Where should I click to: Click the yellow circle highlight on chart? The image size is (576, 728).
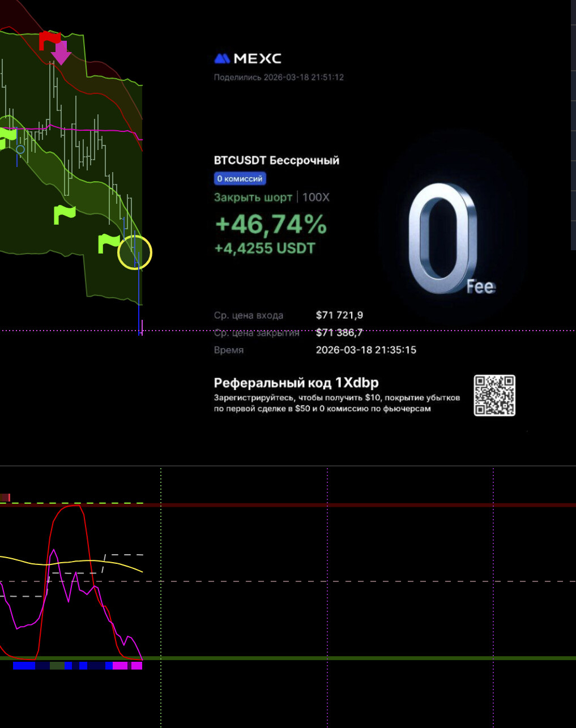(x=135, y=252)
